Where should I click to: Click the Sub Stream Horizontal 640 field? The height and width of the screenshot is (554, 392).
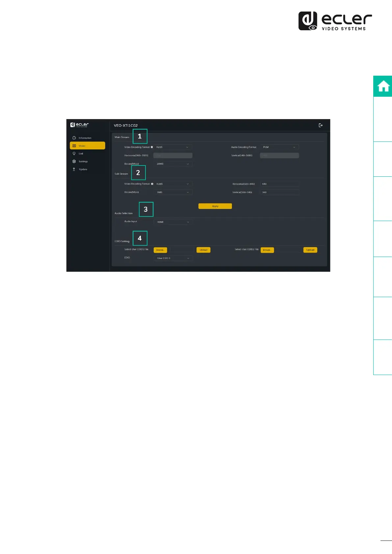279,184
